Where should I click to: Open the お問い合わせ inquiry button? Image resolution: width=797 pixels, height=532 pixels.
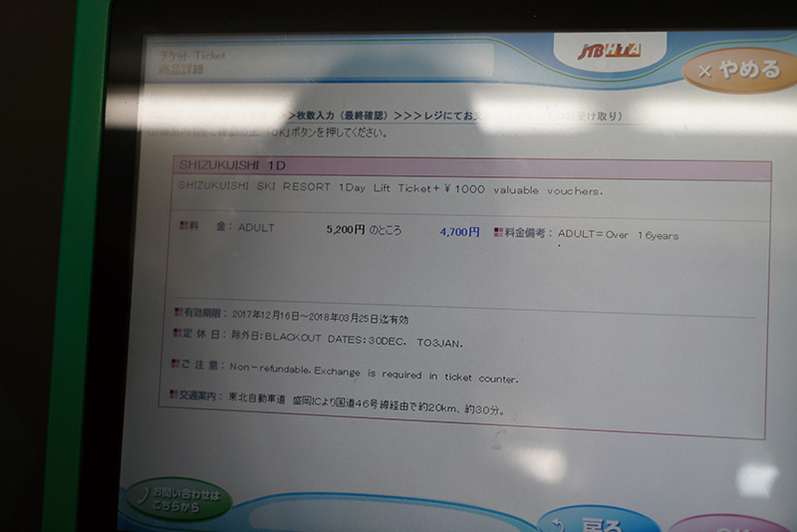click(x=179, y=500)
